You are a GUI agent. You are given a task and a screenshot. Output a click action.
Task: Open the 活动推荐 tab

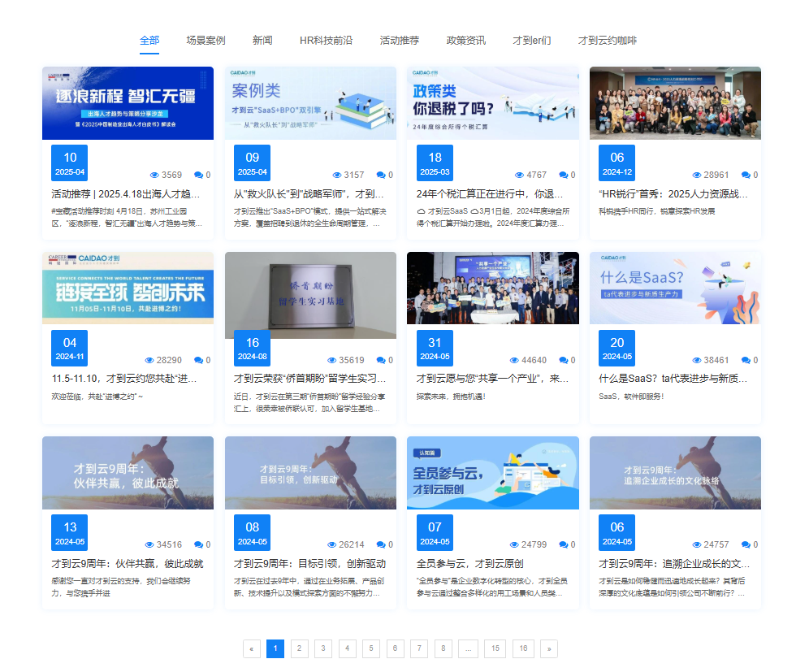[400, 41]
